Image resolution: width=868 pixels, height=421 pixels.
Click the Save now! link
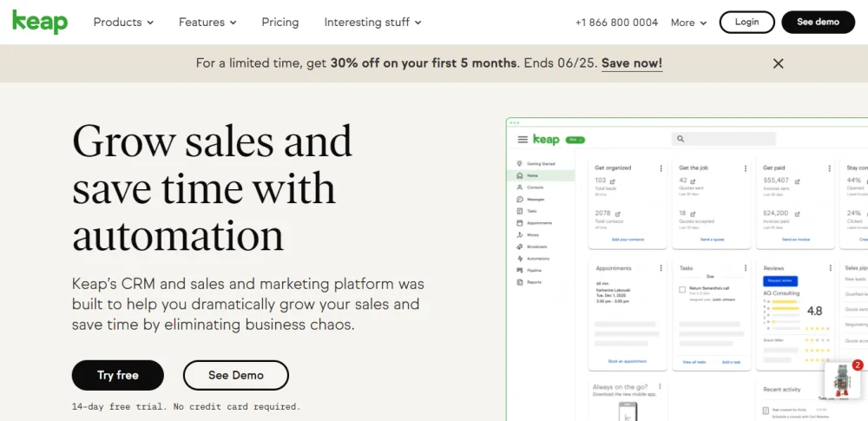631,63
